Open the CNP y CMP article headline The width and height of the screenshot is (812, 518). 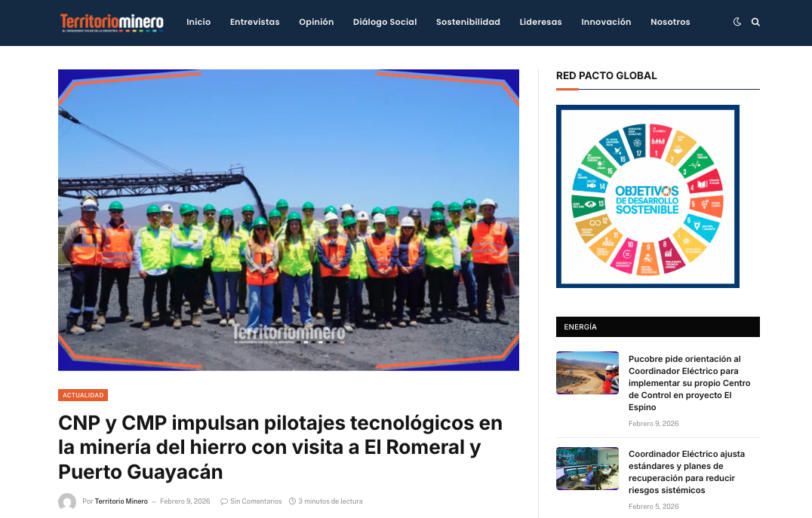tap(280, 447)
